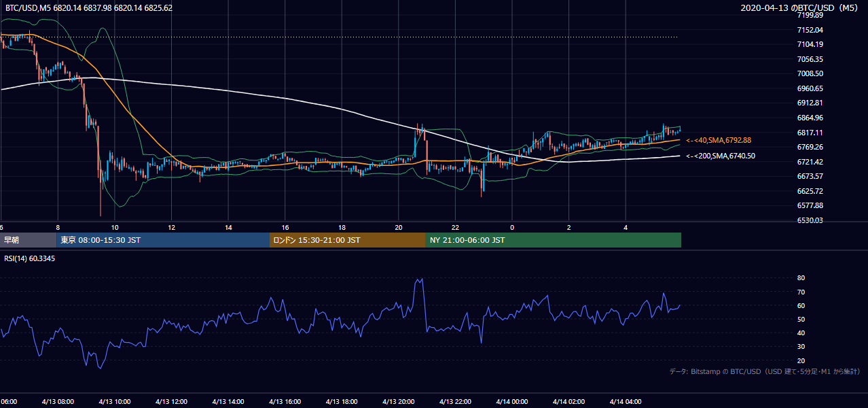This screenshot has height=408, width=868.
Task: Click RSI axis level 30
Action: pos(801,347)
